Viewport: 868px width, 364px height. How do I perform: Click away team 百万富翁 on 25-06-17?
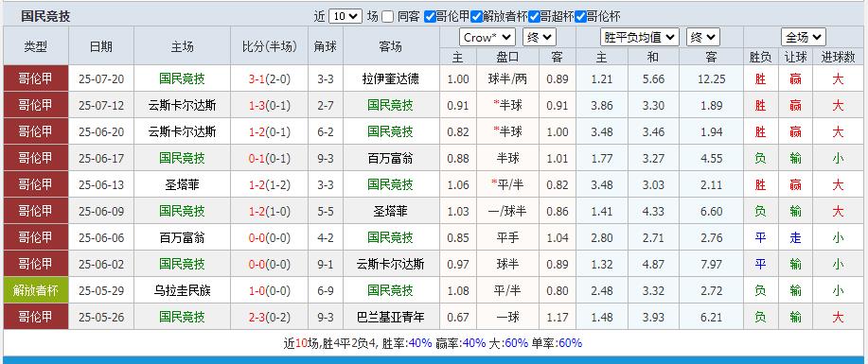[390, 158]
